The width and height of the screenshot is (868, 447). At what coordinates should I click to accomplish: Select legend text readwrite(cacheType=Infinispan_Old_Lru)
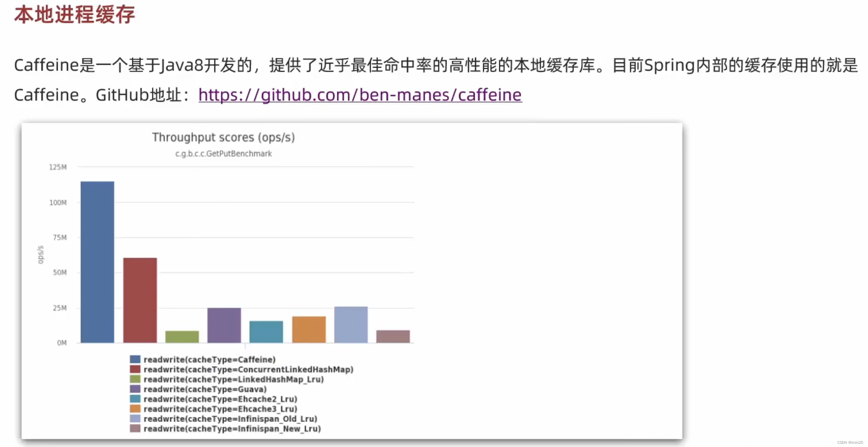pyautogui.click(x=231, y=419)
